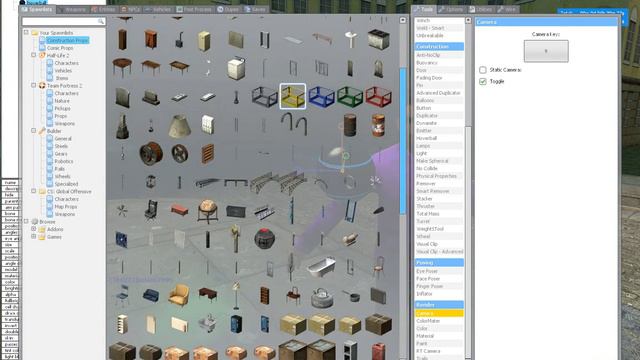Click the tool list scroll-up arrow

(468, 20)
